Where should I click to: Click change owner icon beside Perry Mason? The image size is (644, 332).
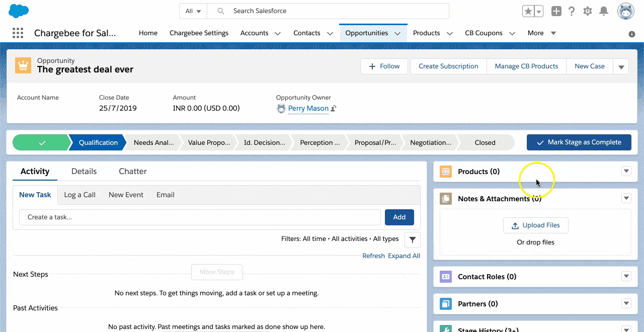pyautogui.click(x=334, y=109)
